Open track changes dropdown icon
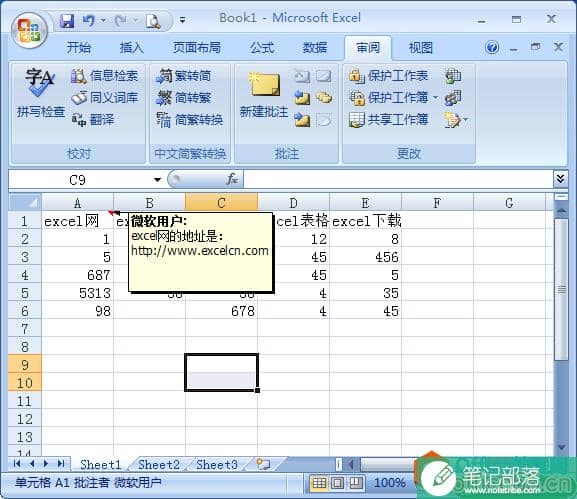This screenshot has height=499, width=577. click(x=456, y=120)
